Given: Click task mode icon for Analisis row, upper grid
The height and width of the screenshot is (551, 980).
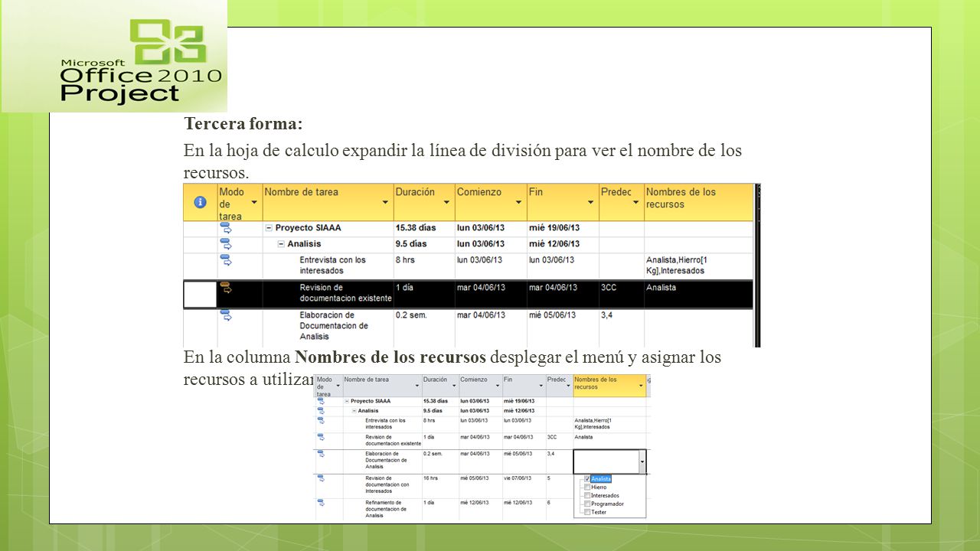Looking at the screenshot, I should 226,243.
